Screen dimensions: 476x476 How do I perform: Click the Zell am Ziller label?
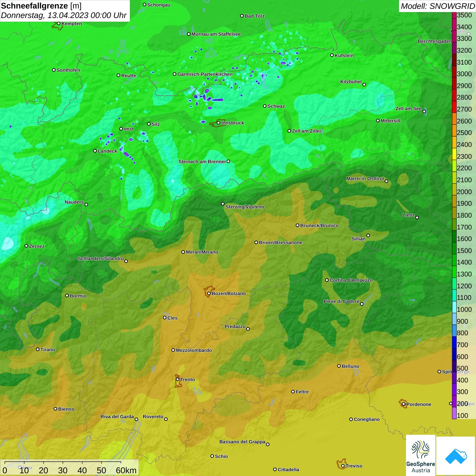pyautogui.click(x=307, y=131)
